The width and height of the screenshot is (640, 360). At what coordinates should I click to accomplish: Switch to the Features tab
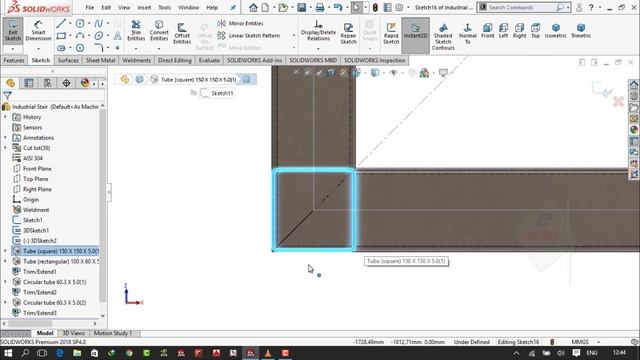(x=14, y=60)
